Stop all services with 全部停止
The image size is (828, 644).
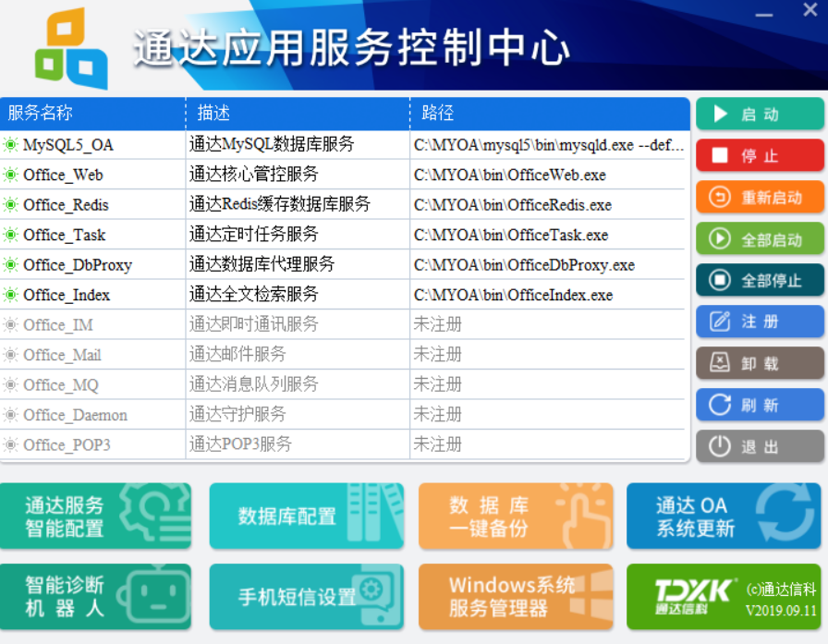tap(760, 280)
